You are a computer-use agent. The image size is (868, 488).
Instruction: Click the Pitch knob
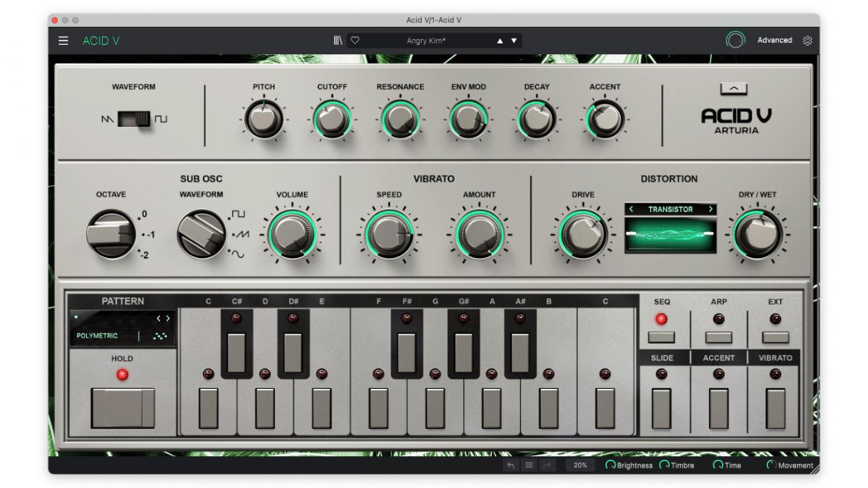pyautogui.click(x=263, y=119)
